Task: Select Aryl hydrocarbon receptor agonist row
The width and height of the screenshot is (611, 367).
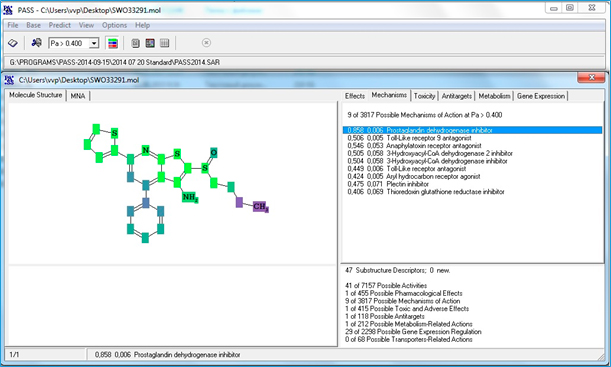Action: tap(413, 176)
